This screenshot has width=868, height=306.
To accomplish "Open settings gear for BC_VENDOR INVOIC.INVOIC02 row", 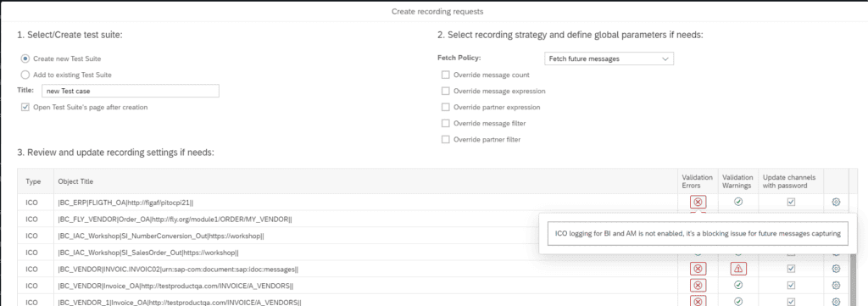I will [x=836, y=269].
